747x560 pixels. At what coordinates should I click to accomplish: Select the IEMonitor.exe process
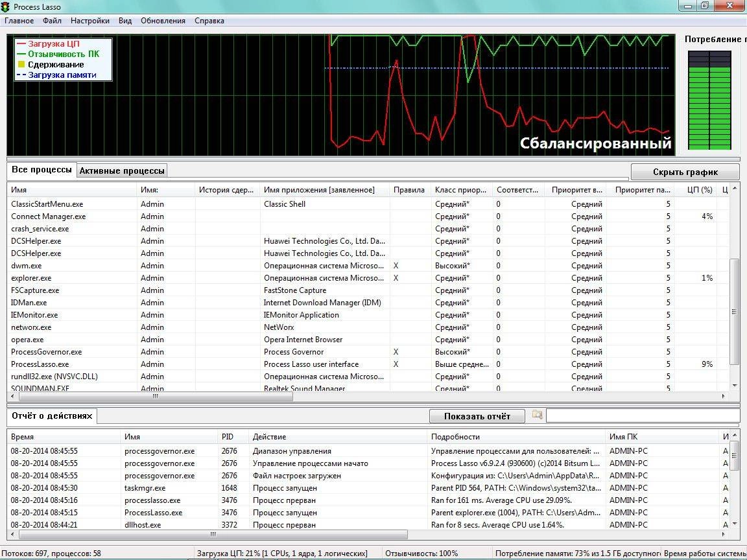click(x=368, y=315)
